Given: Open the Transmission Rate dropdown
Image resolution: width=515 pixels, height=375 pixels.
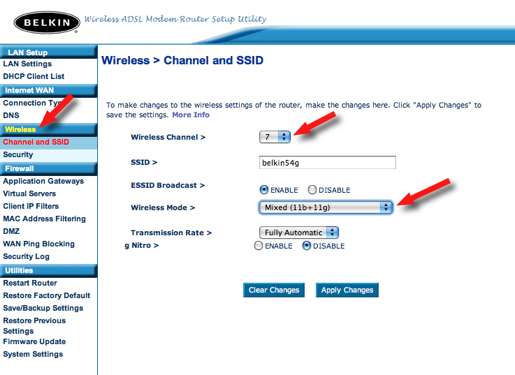Looking at the screenshot, I should (299, 232).
